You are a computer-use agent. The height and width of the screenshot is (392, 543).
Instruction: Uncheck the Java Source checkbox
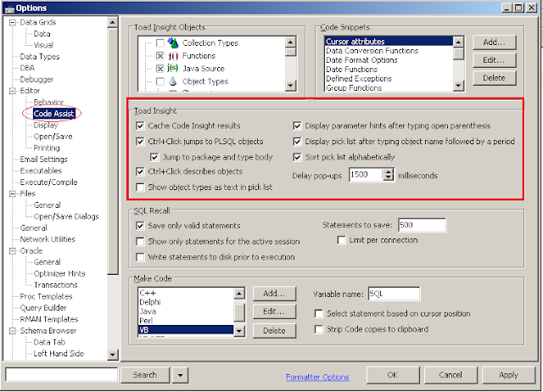click(x=160, y=69)
